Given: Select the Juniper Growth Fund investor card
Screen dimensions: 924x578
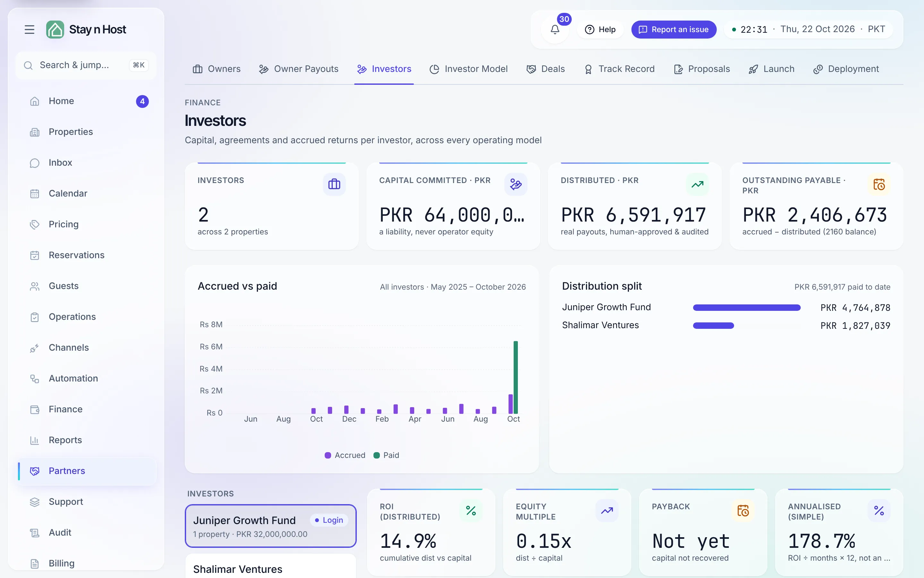Looking at the screenshot, I should (x=271, y=526).
